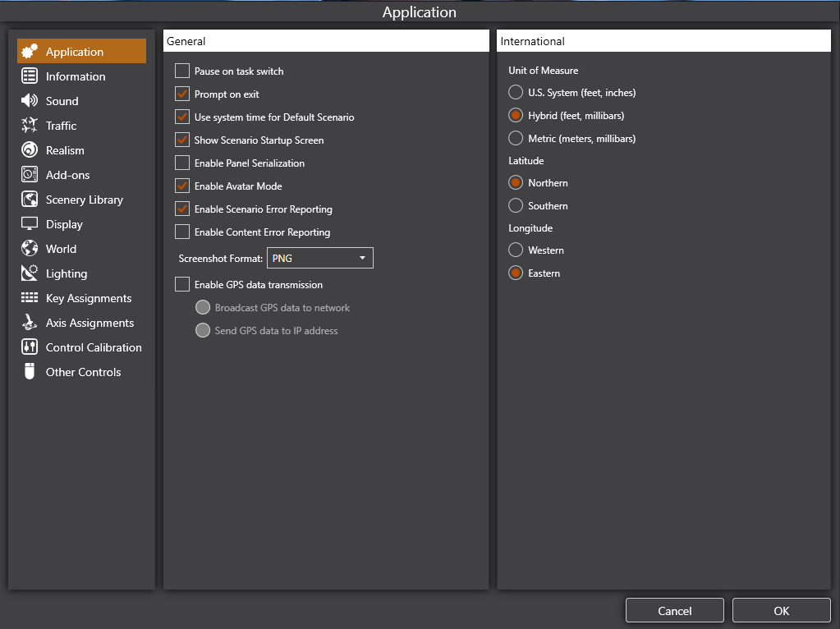Click the Scenery Library globe icon
The height and width of the screenshot is (629, 840).
(30, 200)
